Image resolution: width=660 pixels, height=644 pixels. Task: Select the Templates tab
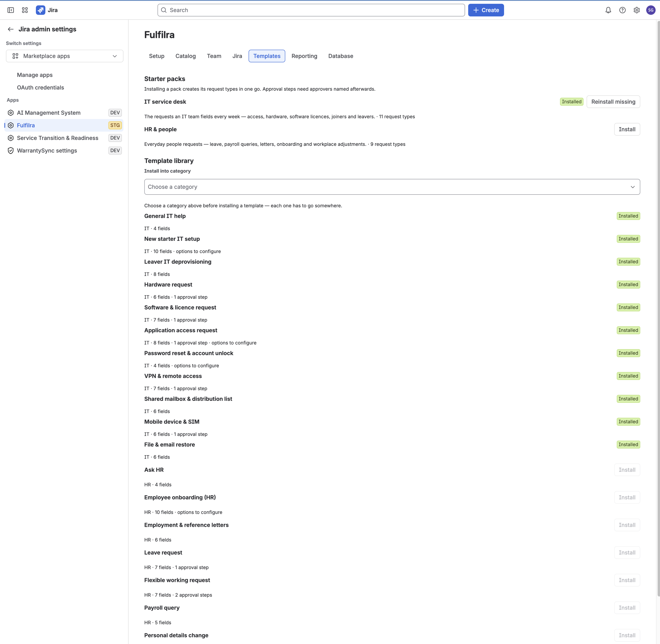tap(267, 56)
